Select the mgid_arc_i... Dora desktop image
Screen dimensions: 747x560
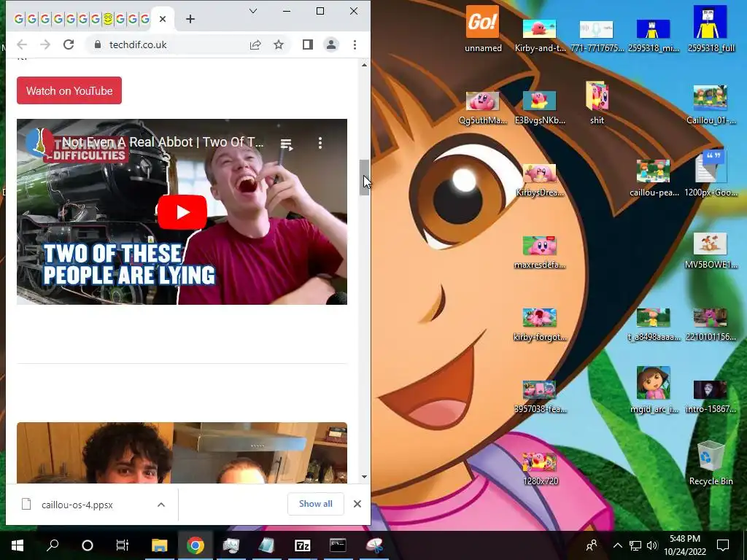tap(653, 389)
